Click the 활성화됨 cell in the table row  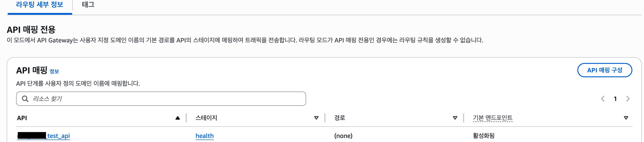tap(484, 136)
